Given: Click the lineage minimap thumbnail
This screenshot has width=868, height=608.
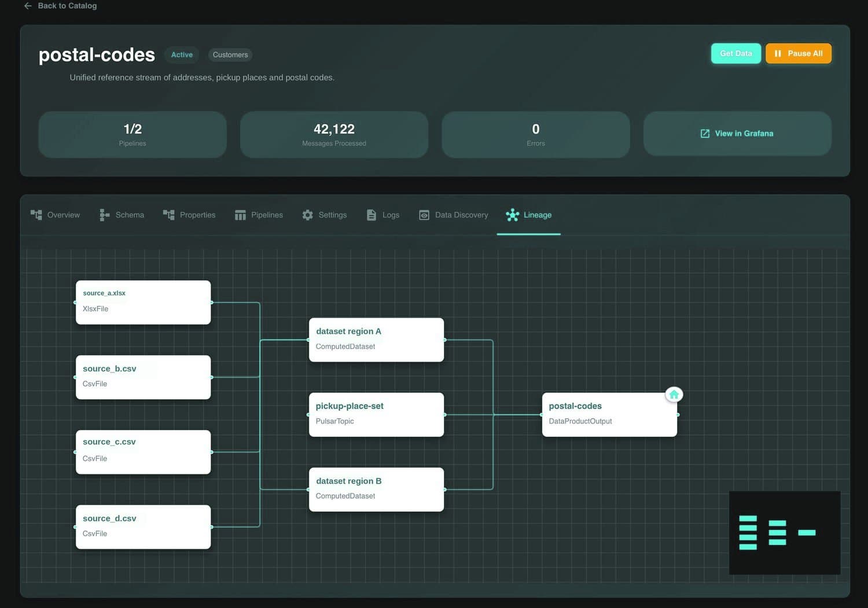Looking at the screenshot, I should tap(785, 533).
